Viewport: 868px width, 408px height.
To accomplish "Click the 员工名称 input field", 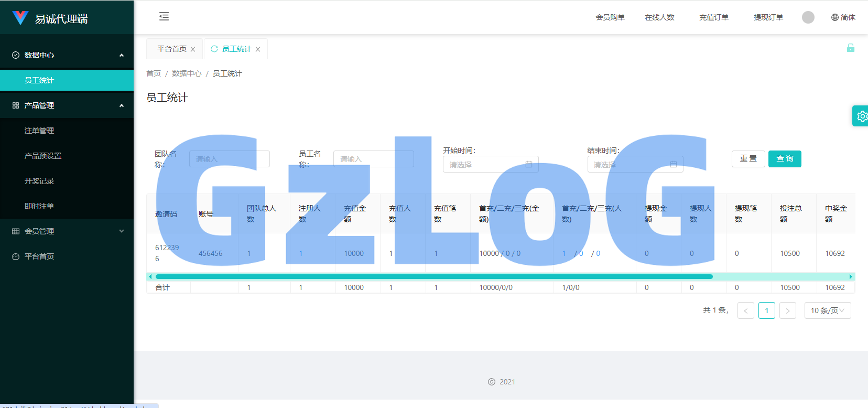I will point(374,159).
